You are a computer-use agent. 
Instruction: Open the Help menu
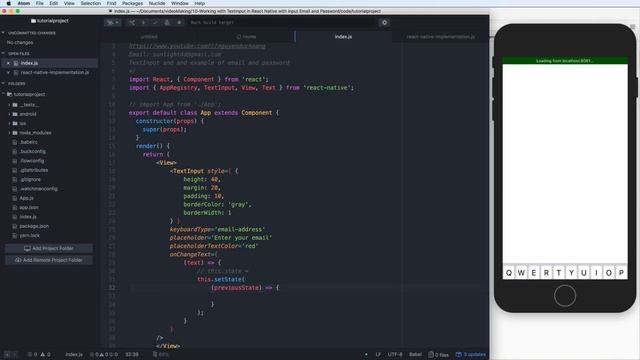point(200,3)
